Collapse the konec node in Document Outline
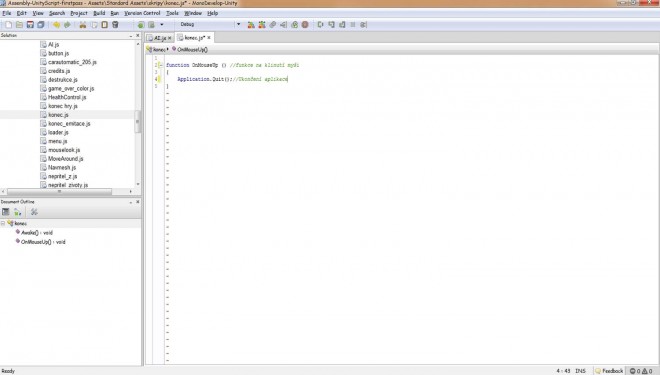Image resolution: width=660 pixels, height=375 pixels. pyautogui.click(x=3, y=223)
